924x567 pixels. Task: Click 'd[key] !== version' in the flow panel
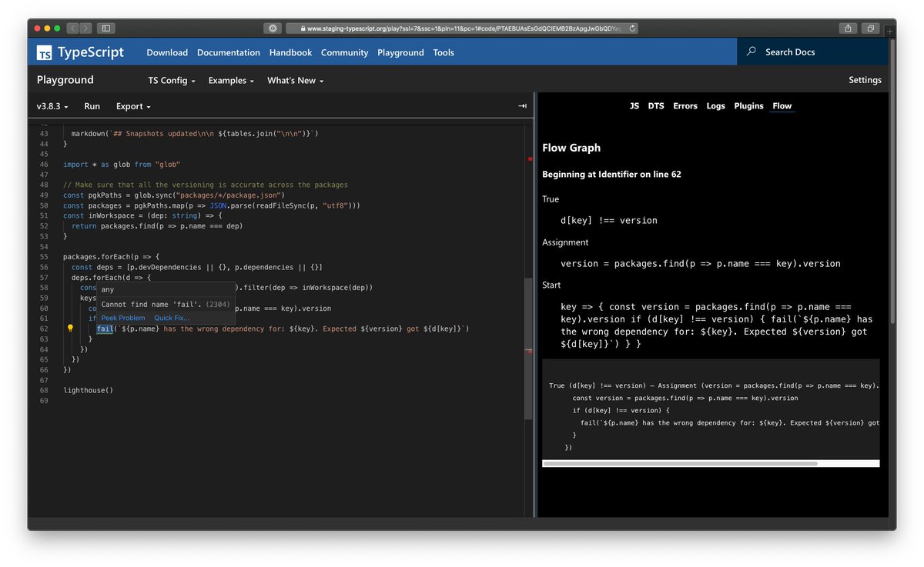609,221
